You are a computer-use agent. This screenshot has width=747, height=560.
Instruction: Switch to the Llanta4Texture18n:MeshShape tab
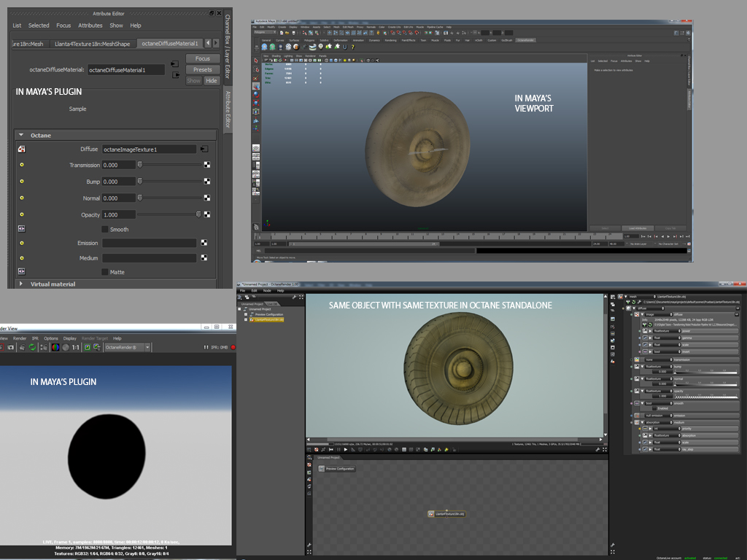pyautogui.click(x=93, y=44)
